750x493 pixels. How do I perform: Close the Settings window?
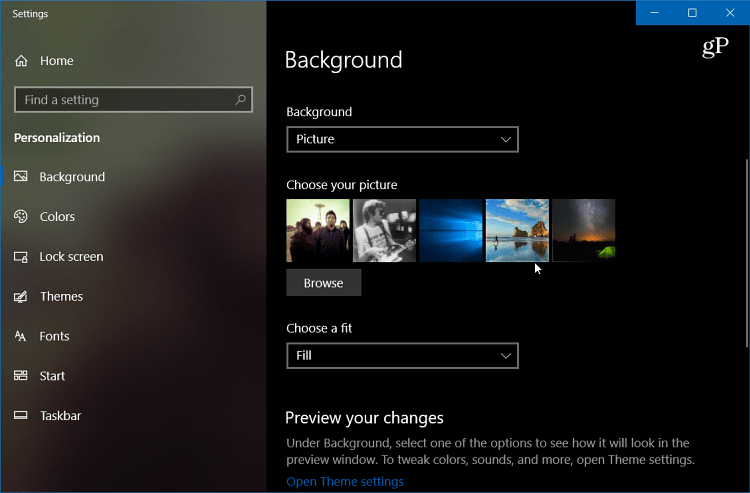click(x=730, y=13)
